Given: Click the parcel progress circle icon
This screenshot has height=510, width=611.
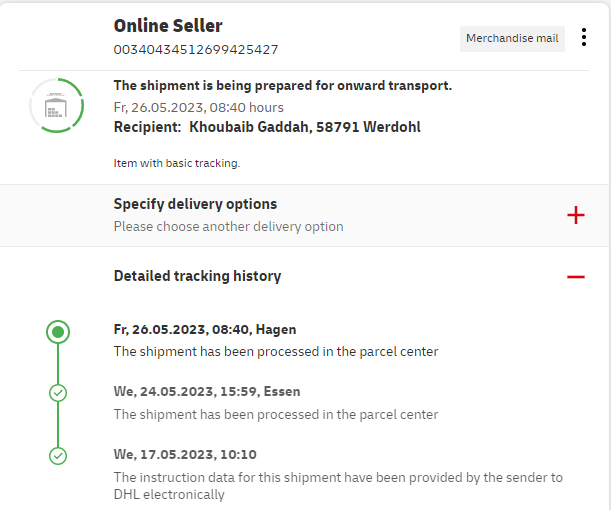Looking at the screenshot, I should tap(58, 105).
